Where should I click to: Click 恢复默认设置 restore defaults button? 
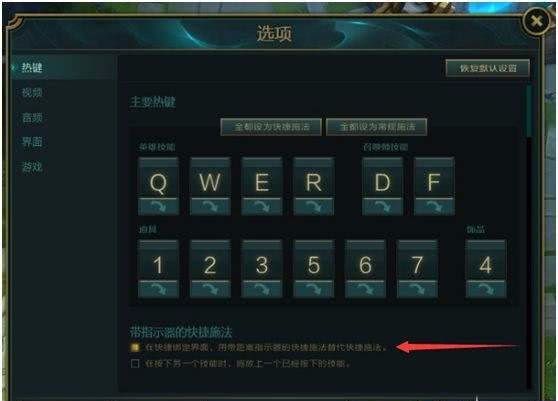coord(488,68)
